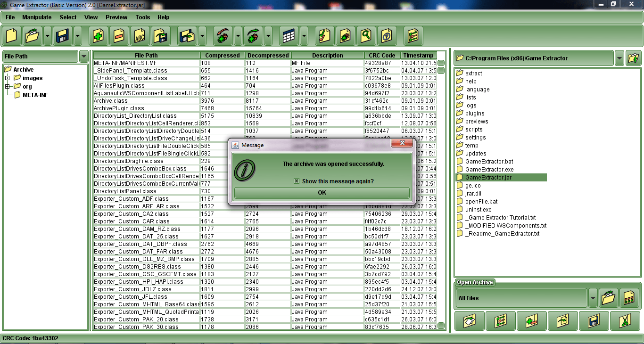Open the All Files filter dropdown
This screenshot has width=644, height=344.
(593, 298)
